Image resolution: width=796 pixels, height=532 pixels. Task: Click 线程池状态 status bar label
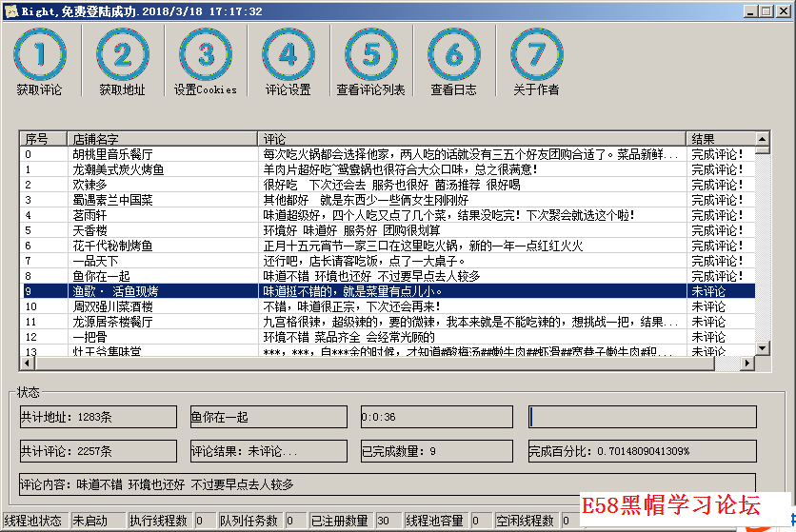[x=33, y=521]
